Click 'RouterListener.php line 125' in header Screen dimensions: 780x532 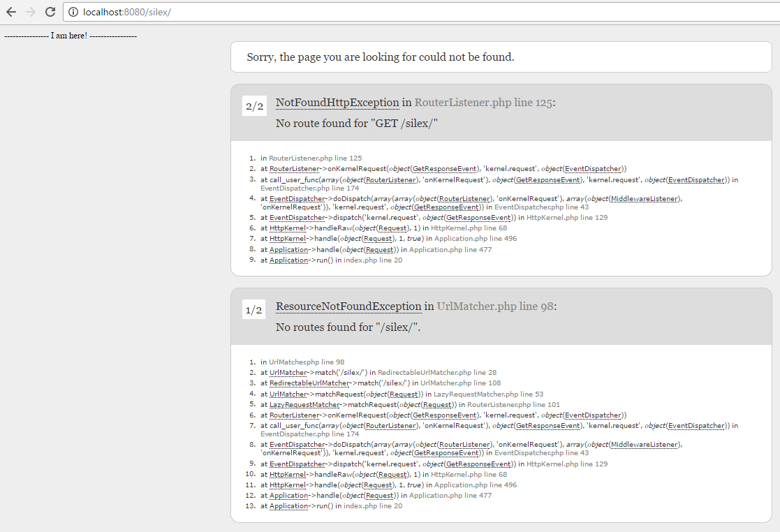pyautogui.click(x=483, y=103)
